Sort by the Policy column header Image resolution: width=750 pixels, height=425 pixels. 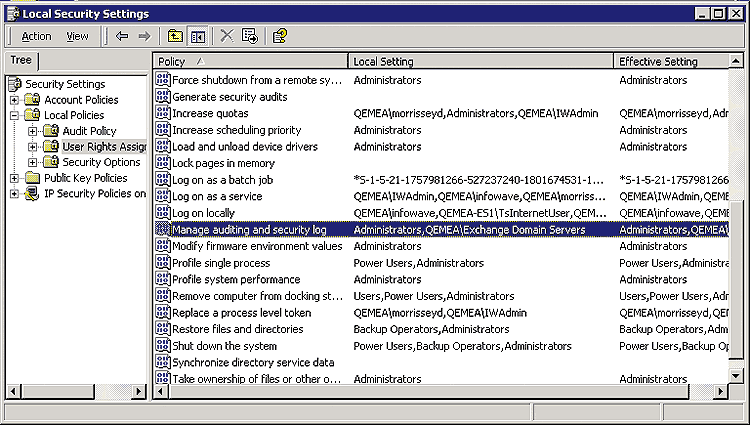(250, 62)
